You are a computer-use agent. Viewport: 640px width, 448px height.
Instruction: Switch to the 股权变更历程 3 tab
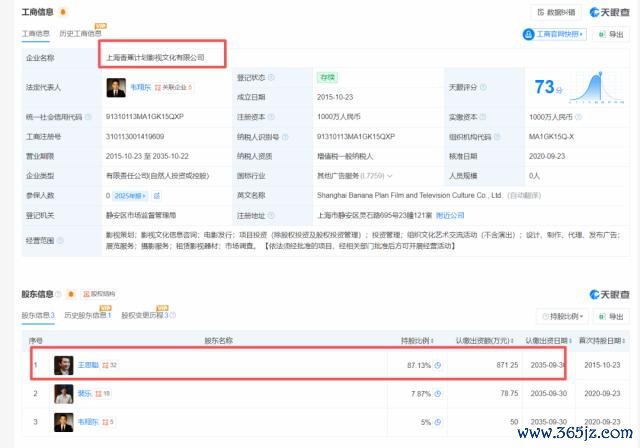pyautogui.click(x=145, y=315)
